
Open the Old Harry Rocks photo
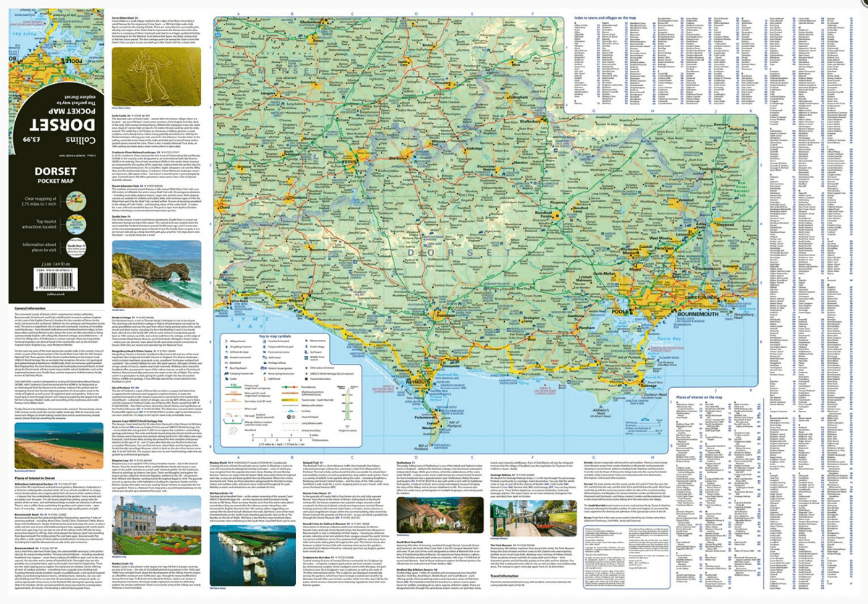pyautogui.click(x=253, y=556)
